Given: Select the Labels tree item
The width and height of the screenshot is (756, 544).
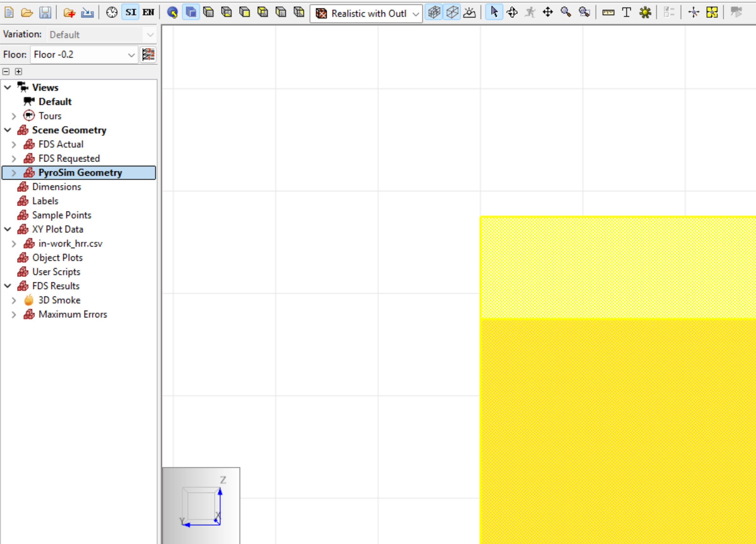Looking at the screenshot, I should 45,201.
